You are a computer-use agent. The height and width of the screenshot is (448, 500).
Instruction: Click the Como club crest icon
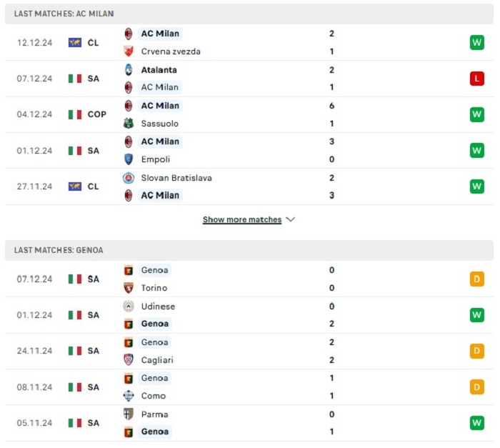pyautogui.click(x=129, y=396)
